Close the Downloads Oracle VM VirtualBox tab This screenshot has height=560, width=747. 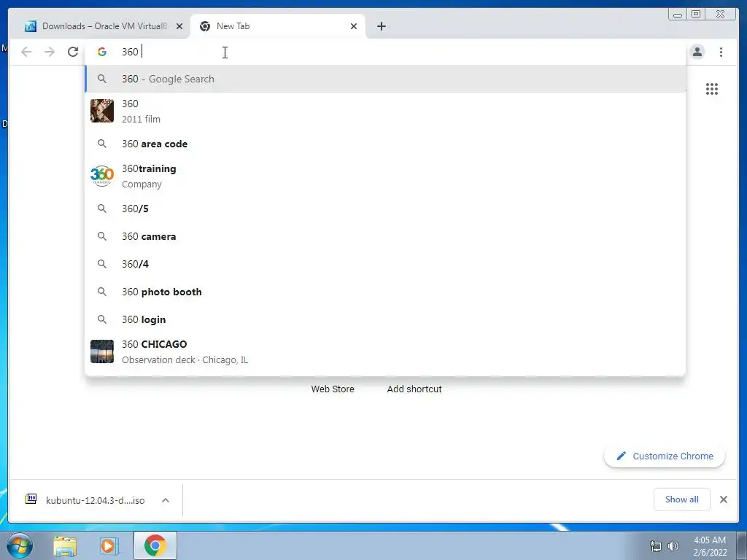pos(179,26)
